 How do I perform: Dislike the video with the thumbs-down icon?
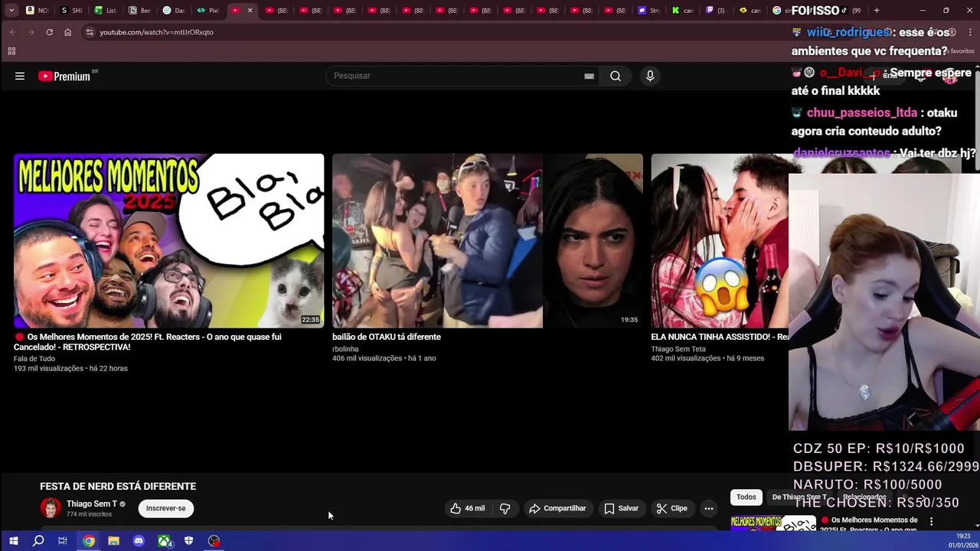(x=505, y=508)
